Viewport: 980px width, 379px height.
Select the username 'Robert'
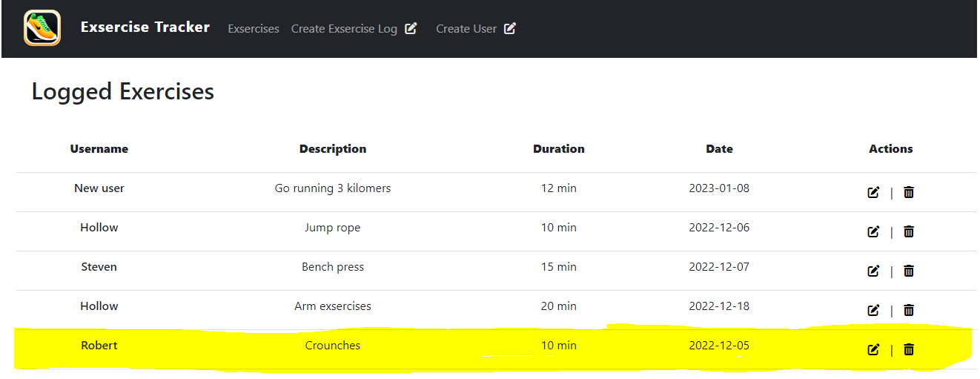(x=99, y=346)
